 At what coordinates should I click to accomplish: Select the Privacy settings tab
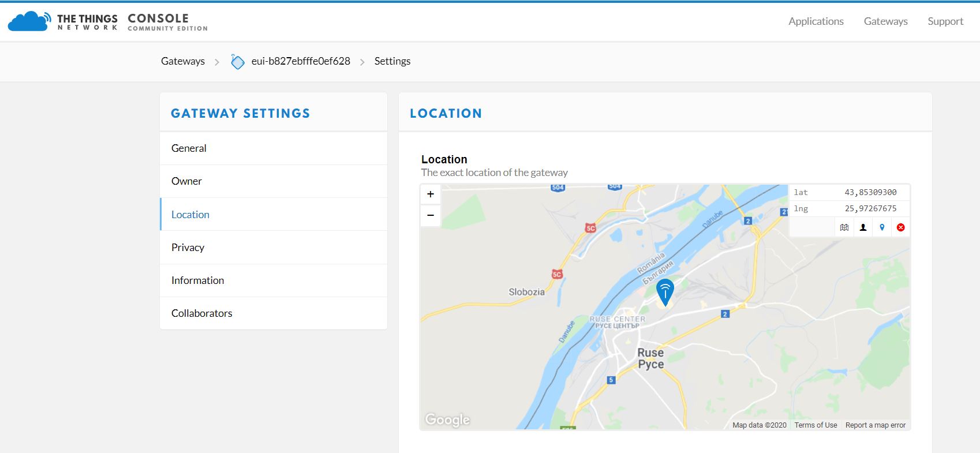[188, 248]
